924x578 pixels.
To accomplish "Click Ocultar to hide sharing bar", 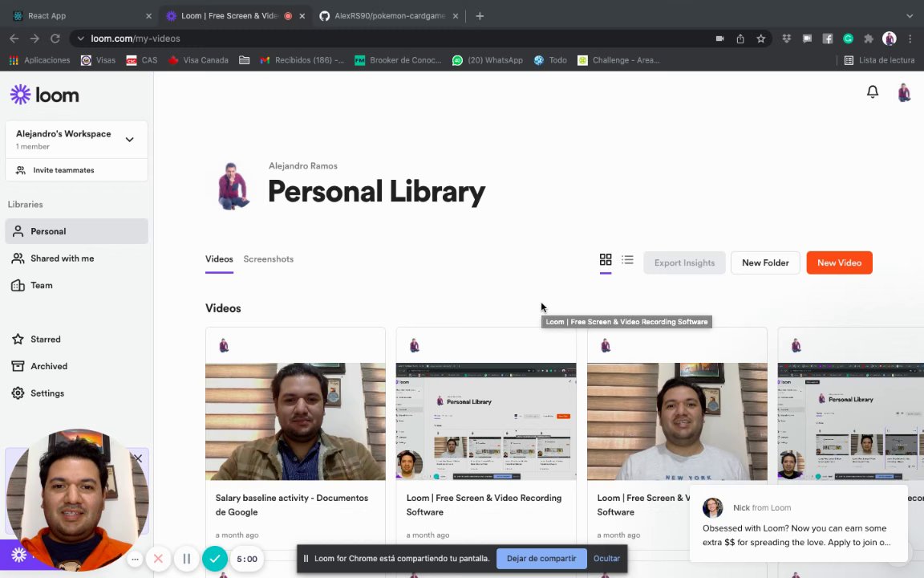I will [x=606, y=559].
